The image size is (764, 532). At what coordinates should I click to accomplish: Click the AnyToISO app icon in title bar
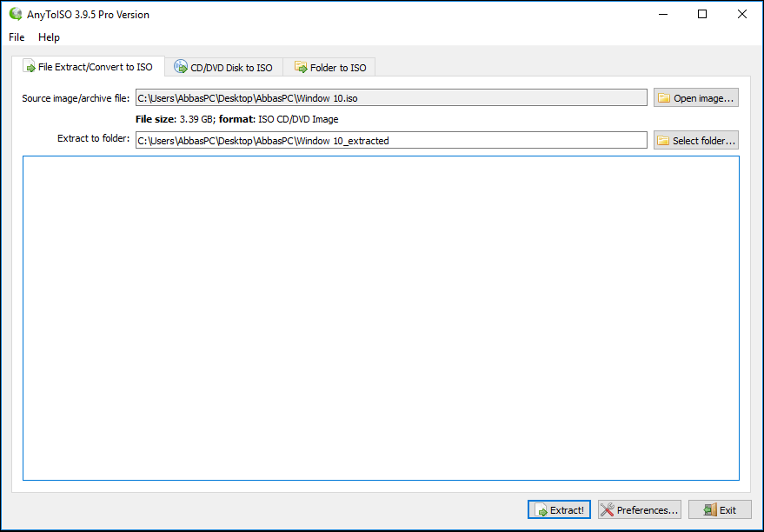[16, 14]
